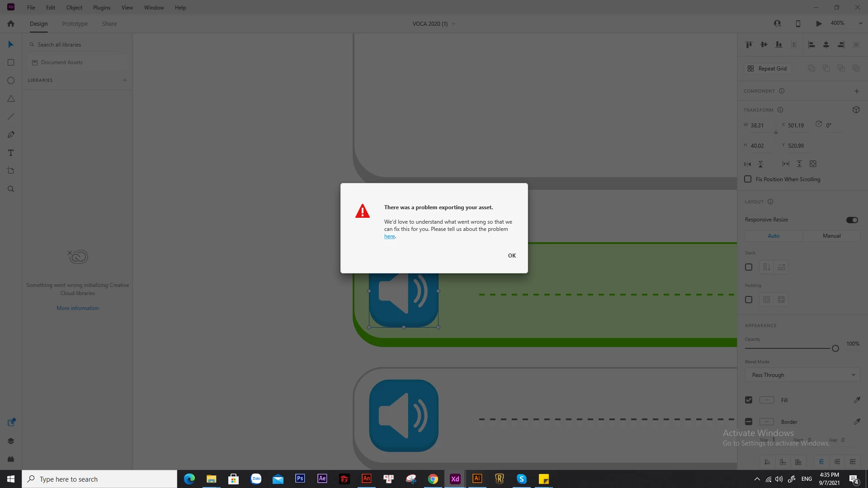The width and height of the screenshot is (868, 488).
Task: Enable Fix Position When Scrolling checkbox
Action: (x=748, y=179)
